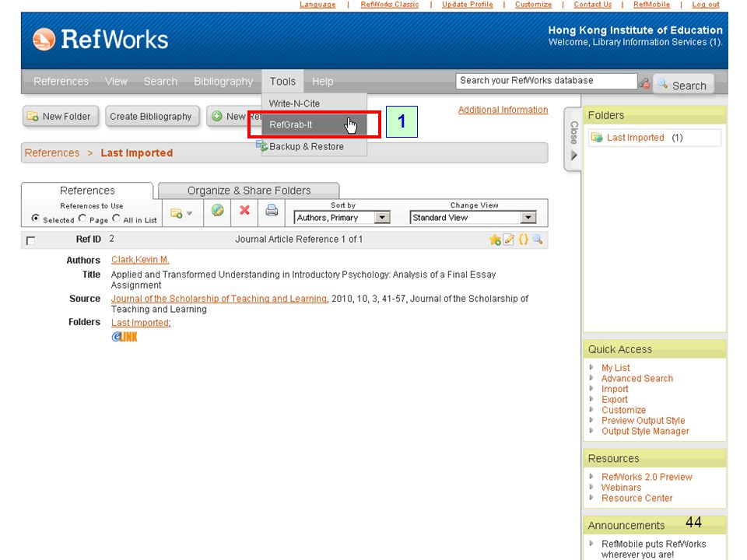Click Export in Quick Access
The height and width of the screenshot is (560, 747).
614,399
